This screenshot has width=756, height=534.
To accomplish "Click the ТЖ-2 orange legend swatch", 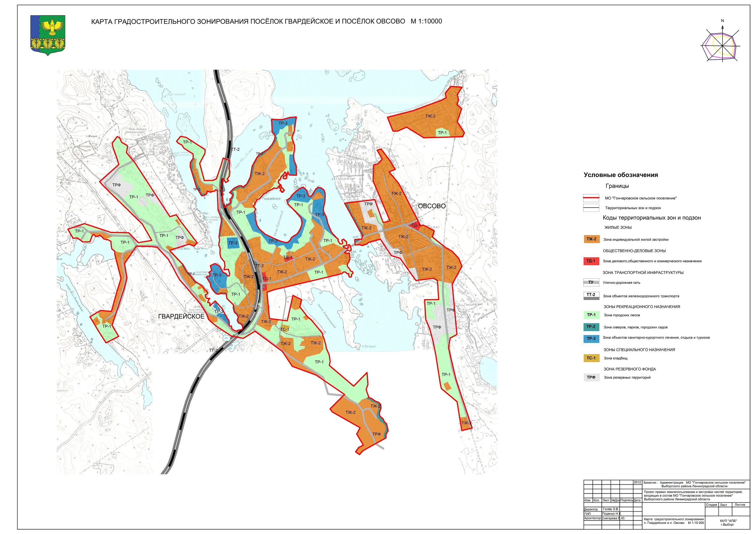I will point(591,239).
